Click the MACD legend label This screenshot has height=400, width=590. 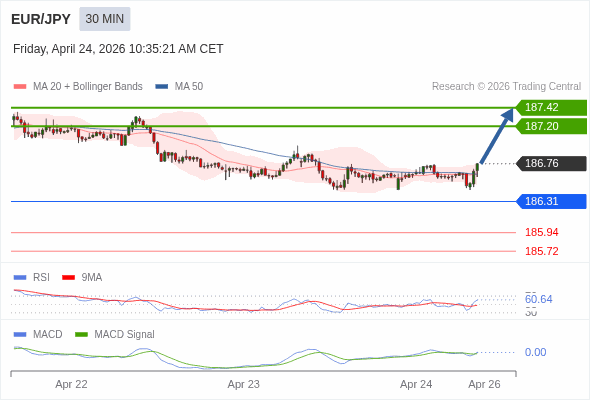click(48, 335)
